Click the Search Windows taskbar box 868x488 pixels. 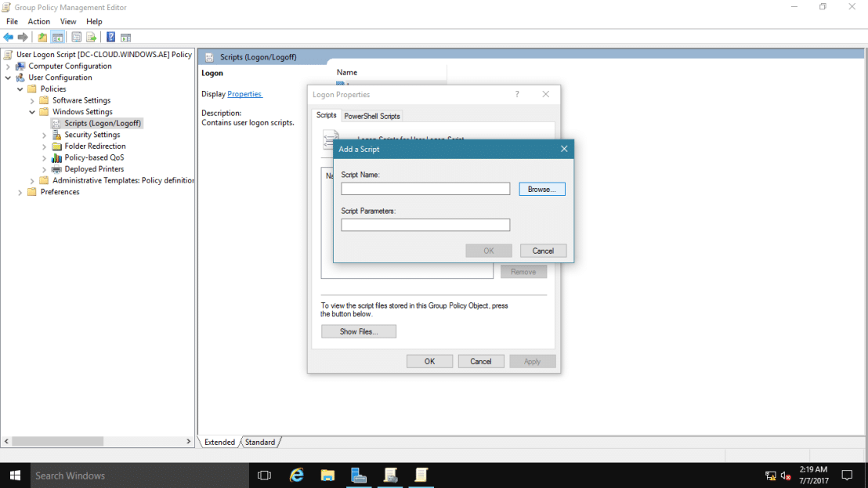[139, 475]
